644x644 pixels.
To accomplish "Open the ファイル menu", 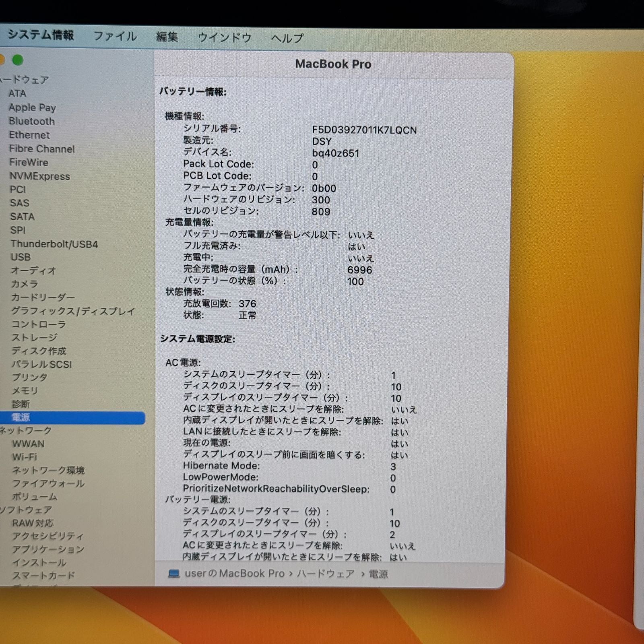I will [115, 36].
